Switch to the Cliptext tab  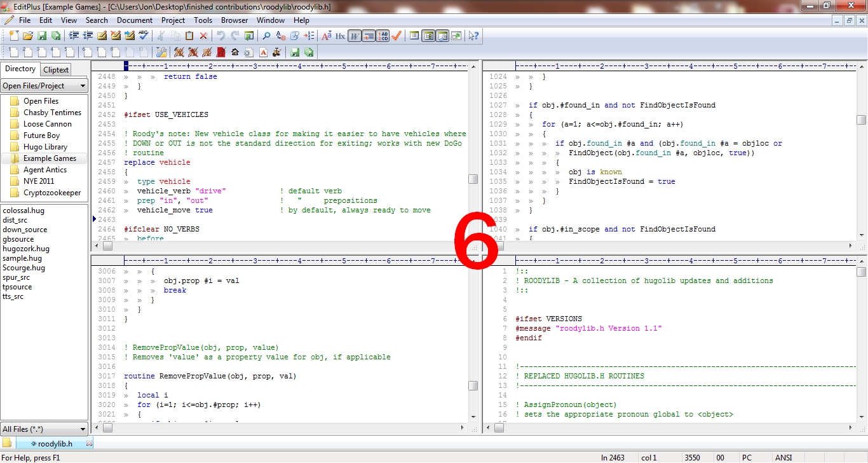point(56,70)
